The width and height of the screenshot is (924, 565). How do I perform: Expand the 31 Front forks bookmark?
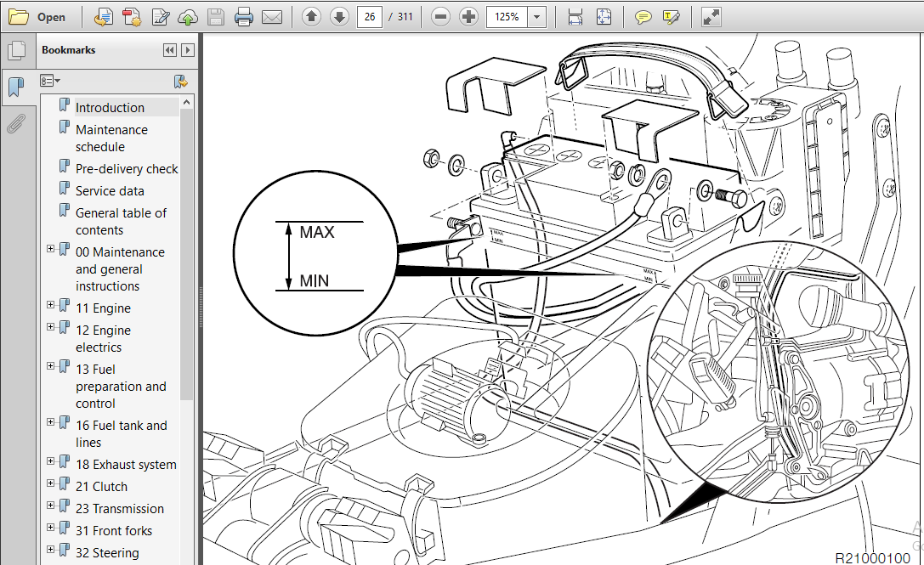(51, 528)
